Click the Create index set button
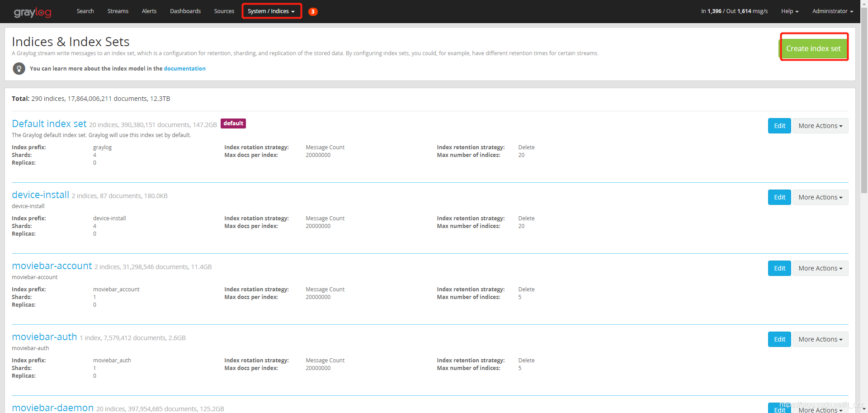The image size is (868, 413). pyautogui.click(x=813, y=48)
